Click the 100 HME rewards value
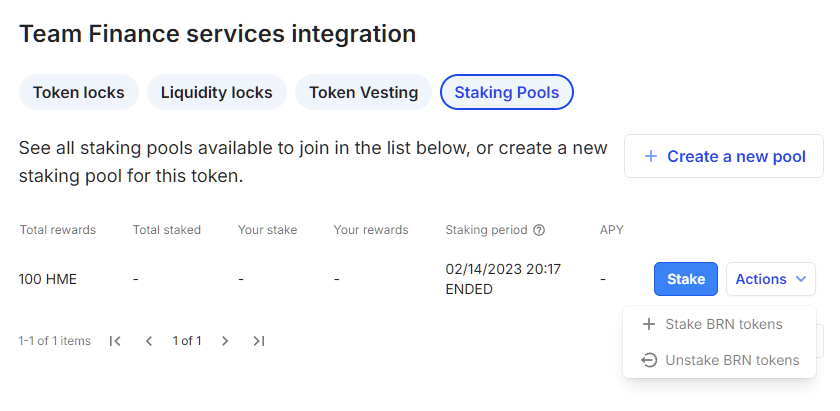The width and height of the screenshot is (840, 411). tap(48, 279)
